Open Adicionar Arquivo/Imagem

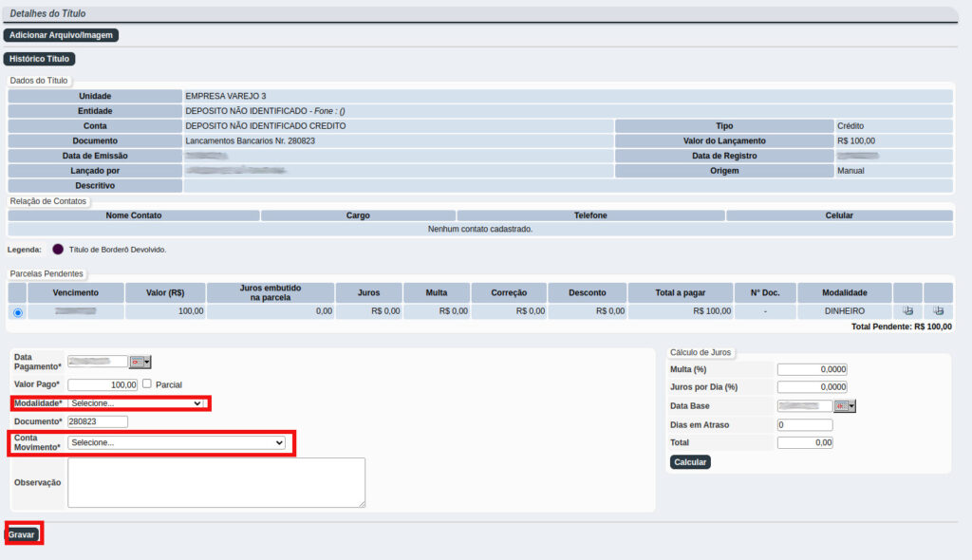[61, 35]
